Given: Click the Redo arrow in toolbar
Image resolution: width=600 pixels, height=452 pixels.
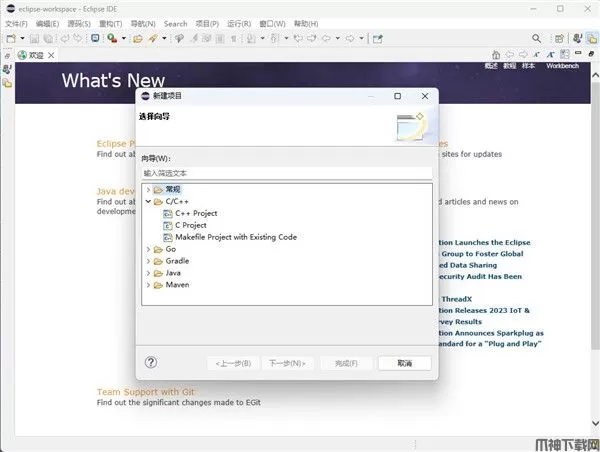Looking at the screenshot, I should pyautogui.click(x=78, y=38).
